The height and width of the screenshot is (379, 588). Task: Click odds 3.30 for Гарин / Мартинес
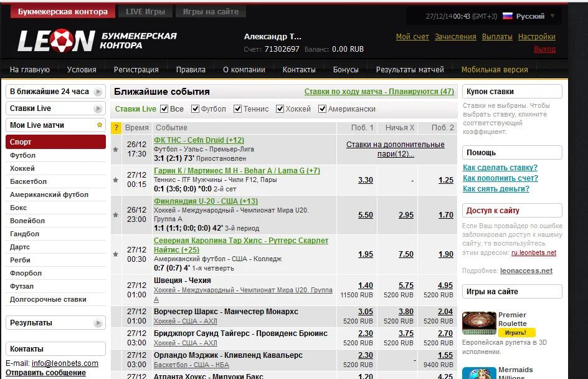366,180
